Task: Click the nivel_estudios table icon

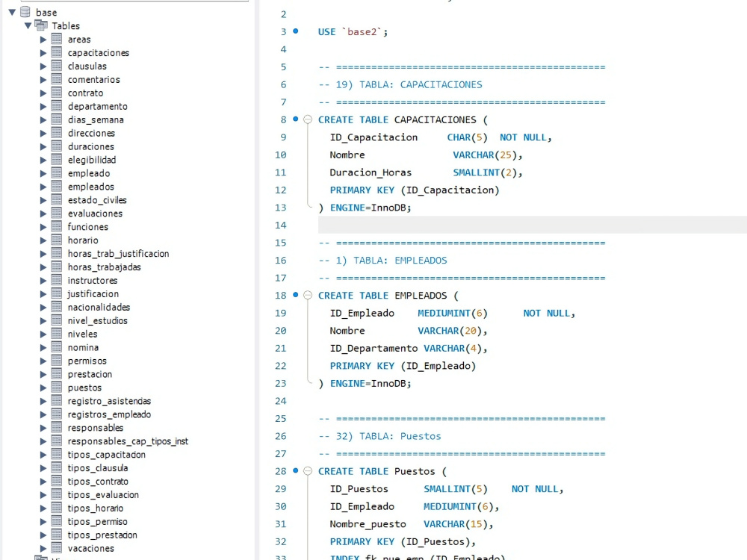Action: click(57, 320)
